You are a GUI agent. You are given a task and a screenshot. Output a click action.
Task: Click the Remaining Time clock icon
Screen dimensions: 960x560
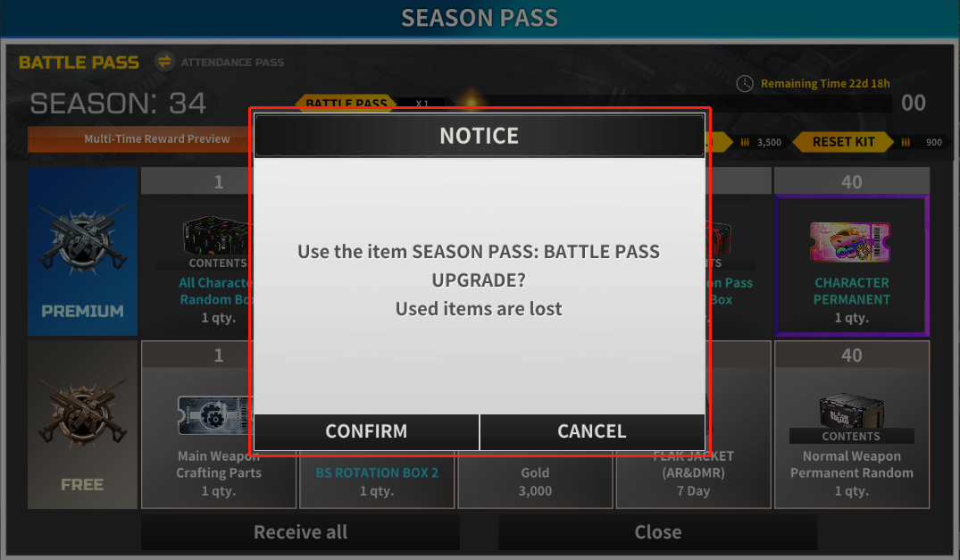(745, 84)
